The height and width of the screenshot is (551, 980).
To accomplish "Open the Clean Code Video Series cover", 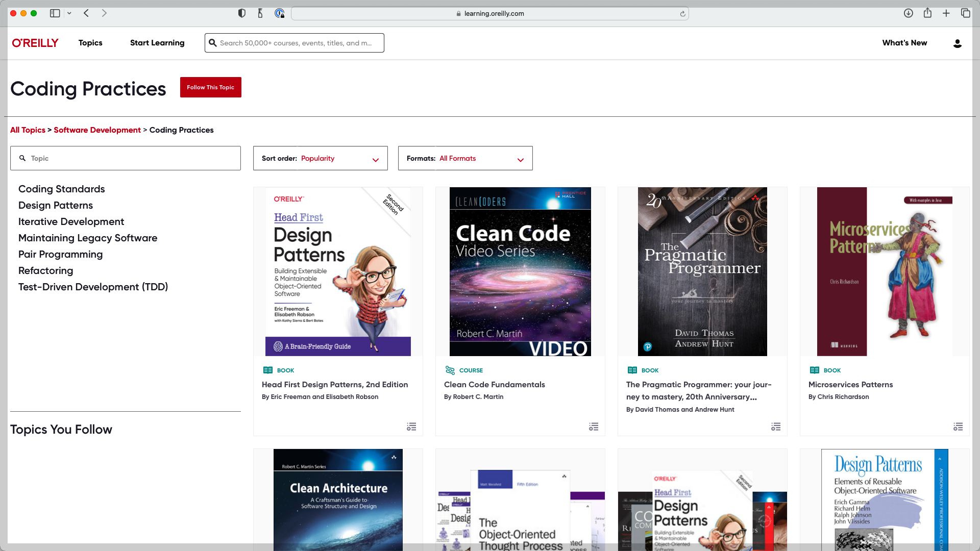I will [x=520, y=271].
